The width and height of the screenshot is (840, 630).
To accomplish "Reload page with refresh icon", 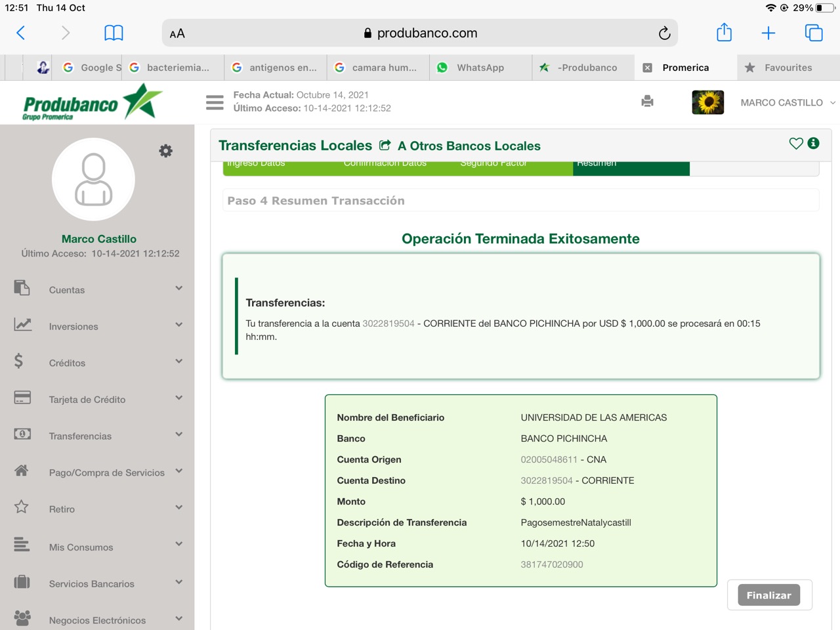I will point(664,33).
